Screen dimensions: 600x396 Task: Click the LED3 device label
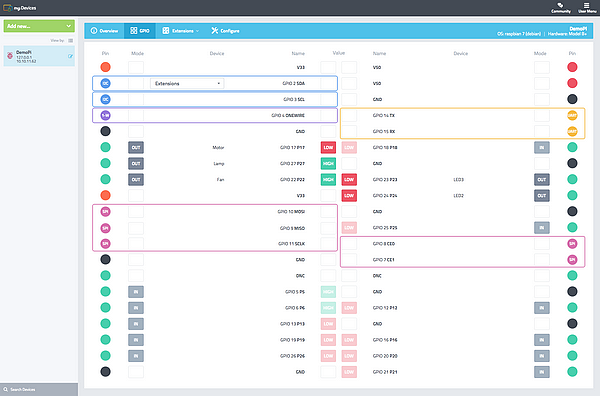[x=458, y=179]
